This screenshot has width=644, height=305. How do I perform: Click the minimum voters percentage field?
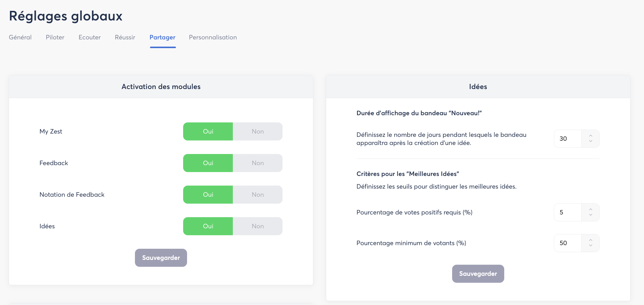click(567, 243)
